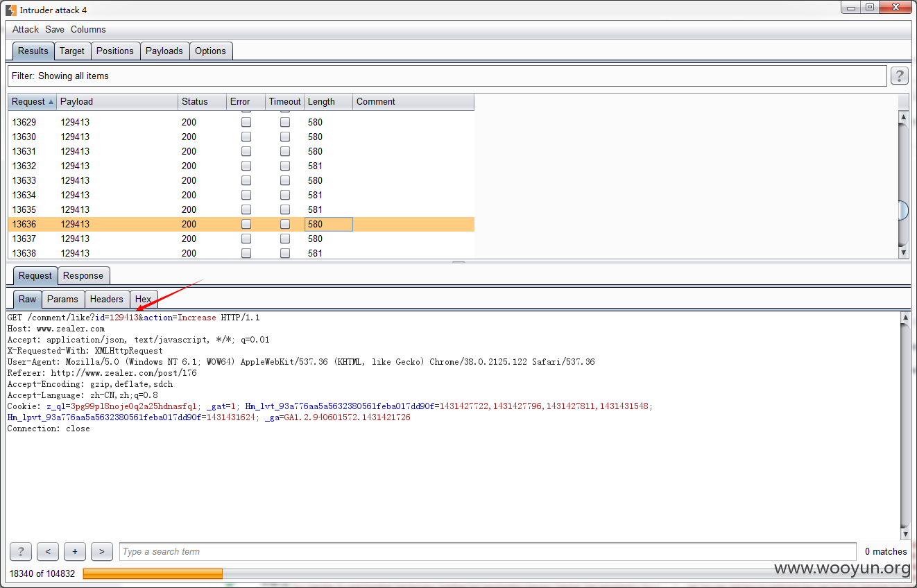Sort by the Request column header
This screenshot has height=588, width=917.
point(33,101)
